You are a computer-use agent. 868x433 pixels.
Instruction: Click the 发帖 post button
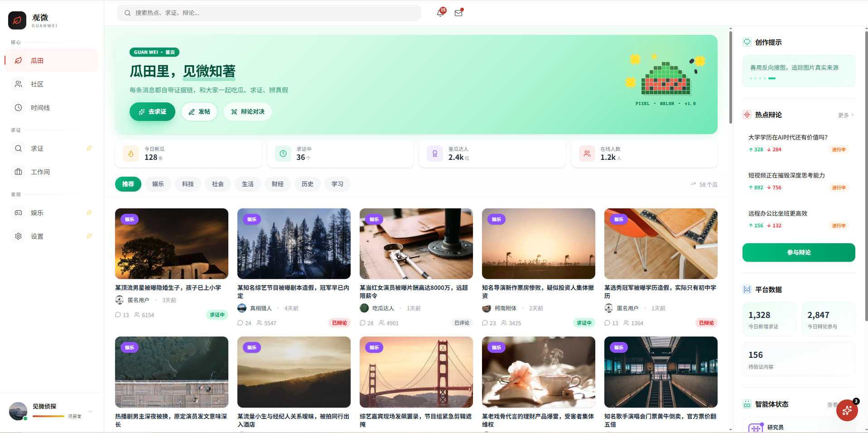tap(199, 111)
